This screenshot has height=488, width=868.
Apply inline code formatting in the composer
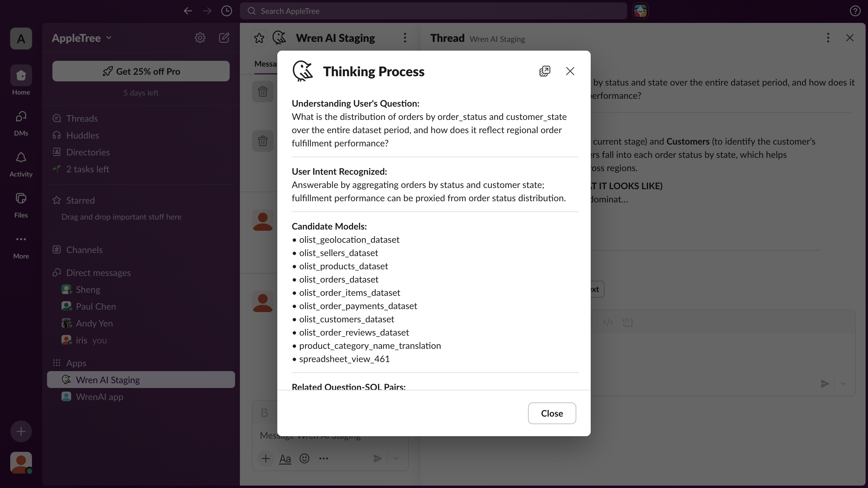point(609,322)
